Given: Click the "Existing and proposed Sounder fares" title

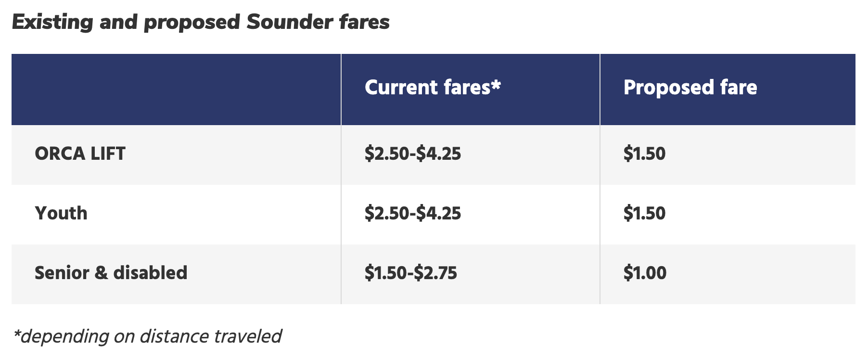Looking at the screenshot, I should [201, 22].
